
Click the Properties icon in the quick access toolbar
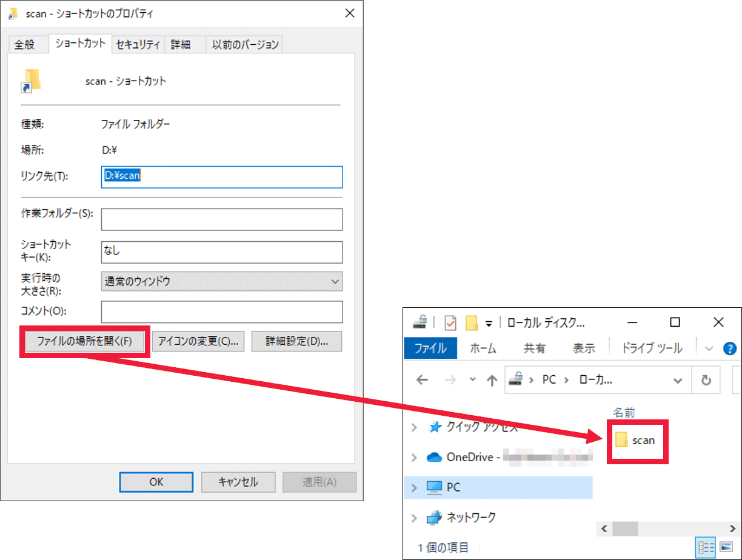coord(449,322)
